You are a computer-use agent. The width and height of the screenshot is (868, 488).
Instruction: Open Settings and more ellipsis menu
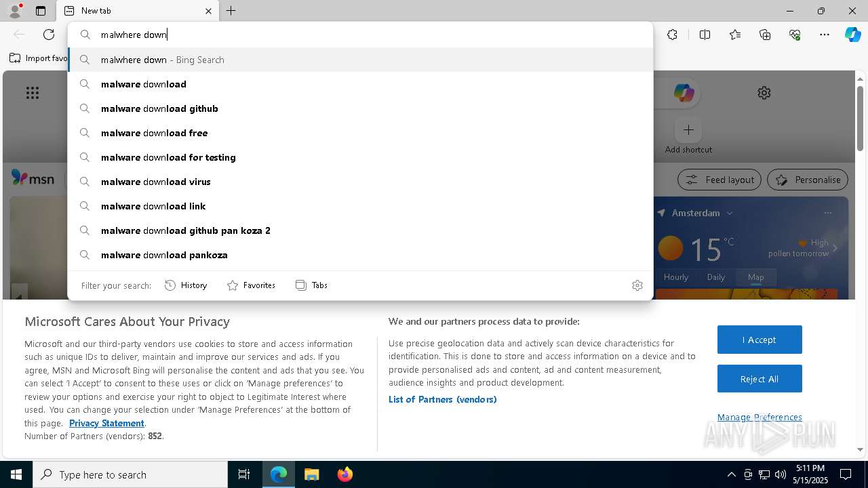825,35
